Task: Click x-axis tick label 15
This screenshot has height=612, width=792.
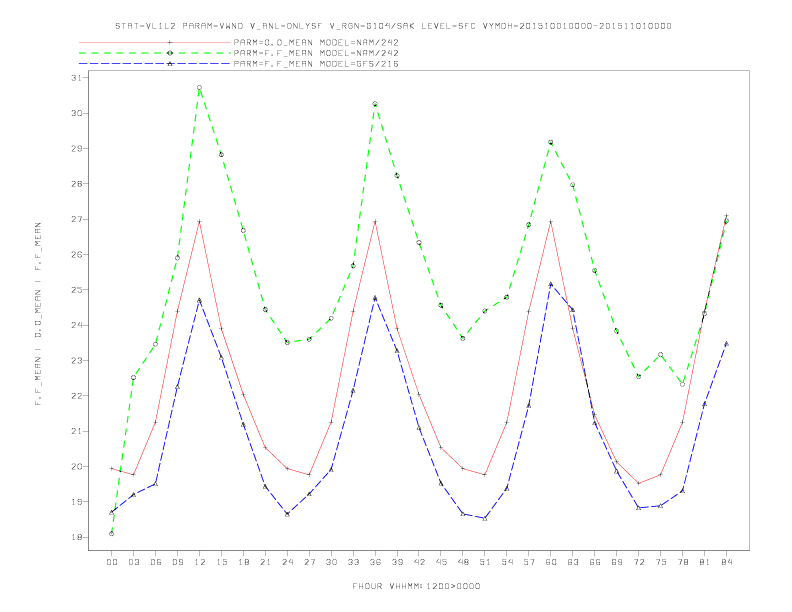Action: pyautogui.click(x=221, y=562)
